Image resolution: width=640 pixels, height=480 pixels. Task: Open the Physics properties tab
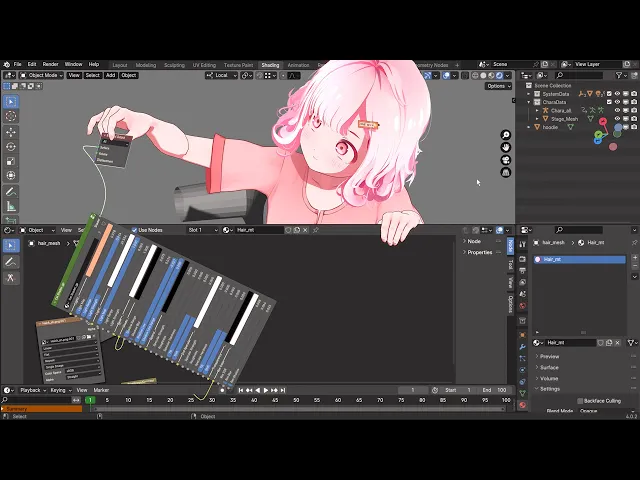pyautogui.click(x=522, y=370)
